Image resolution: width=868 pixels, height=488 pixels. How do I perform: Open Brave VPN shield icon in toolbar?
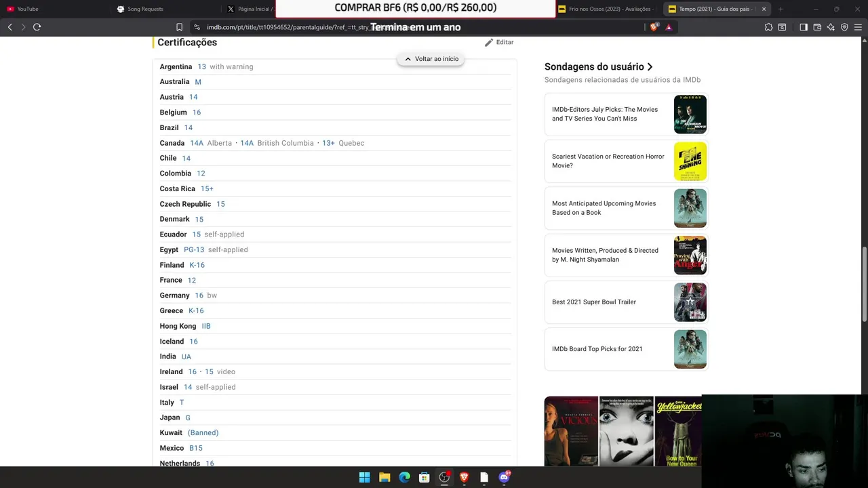pos(844,27)
